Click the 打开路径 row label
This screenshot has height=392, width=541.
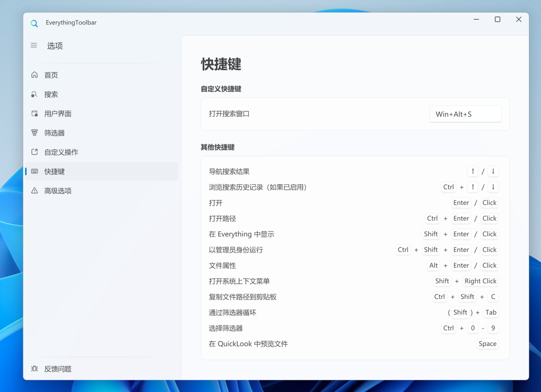222,219
